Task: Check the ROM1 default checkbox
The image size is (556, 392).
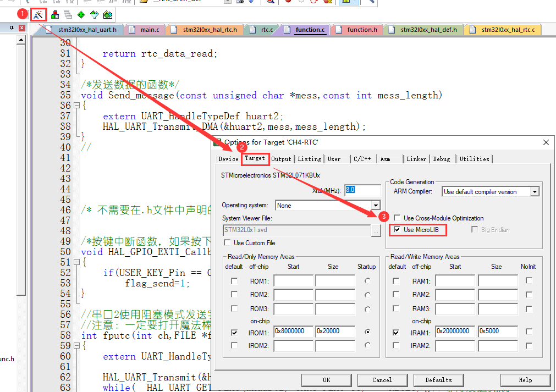Action: [234, 281]
